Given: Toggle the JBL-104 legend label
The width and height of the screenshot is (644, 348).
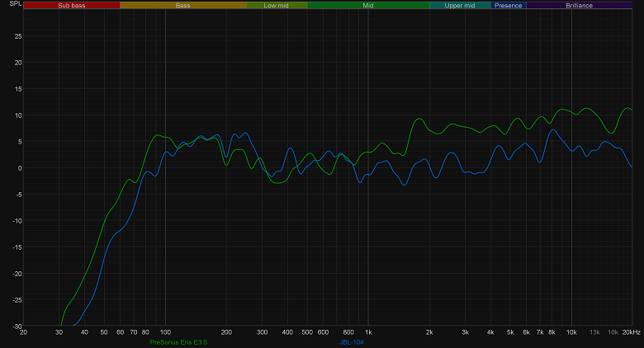Looking at the screenshot, I should [352, 342].
